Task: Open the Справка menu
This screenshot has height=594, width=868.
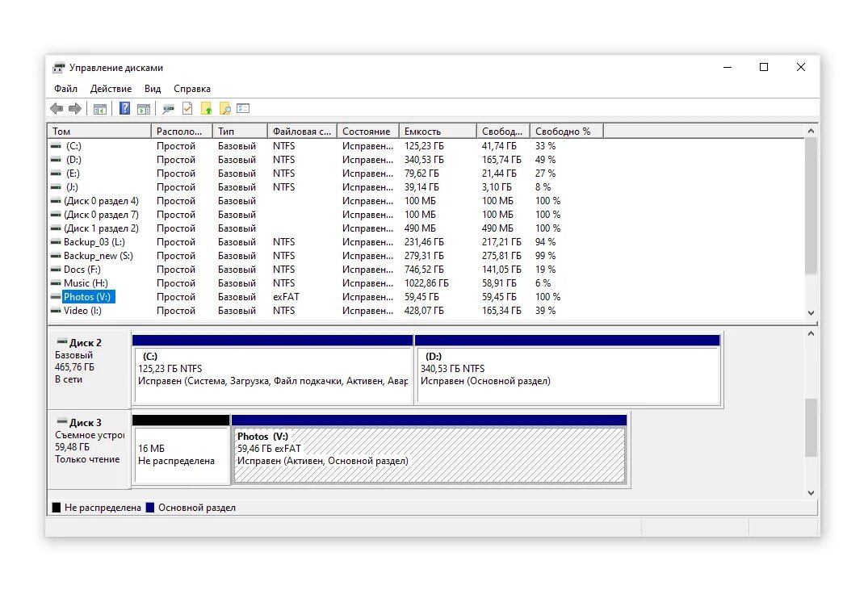Action: click(x=192, y=89)
